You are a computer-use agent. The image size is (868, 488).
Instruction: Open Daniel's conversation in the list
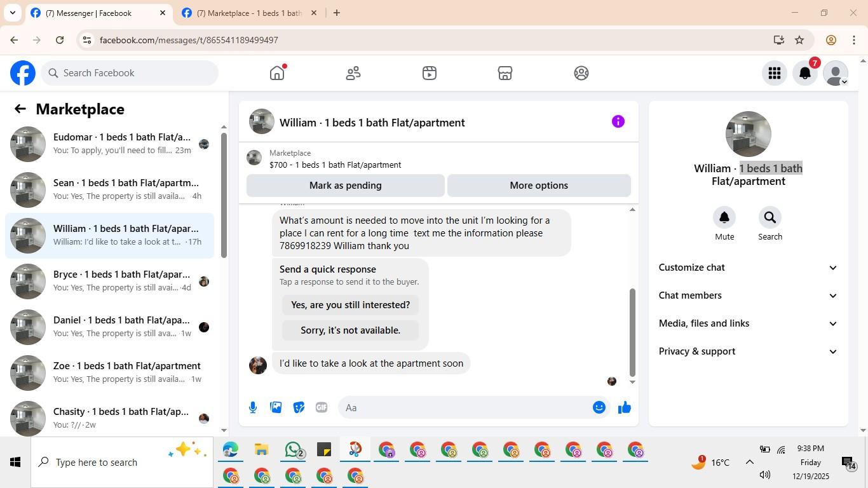click(x=109, y=327)
